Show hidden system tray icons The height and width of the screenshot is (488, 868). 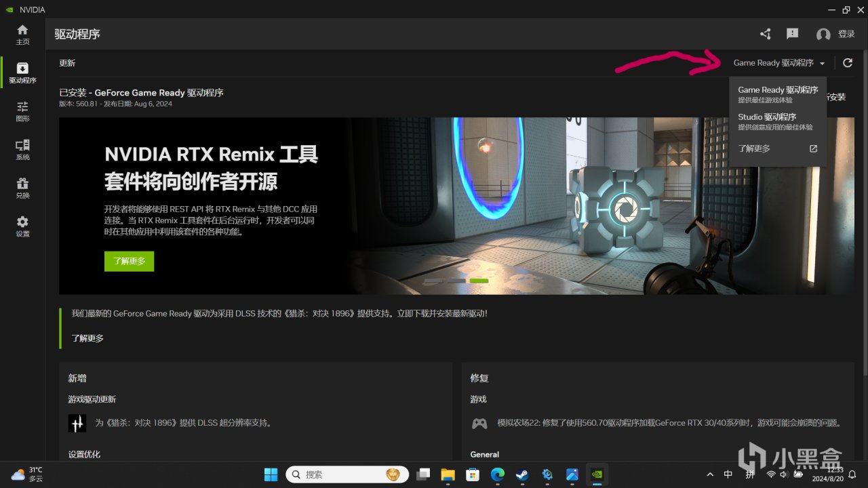(710, 474)
